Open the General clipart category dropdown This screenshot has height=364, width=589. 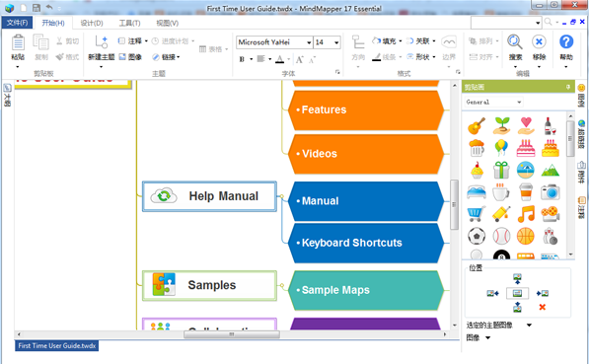click(x=519, y=102)
